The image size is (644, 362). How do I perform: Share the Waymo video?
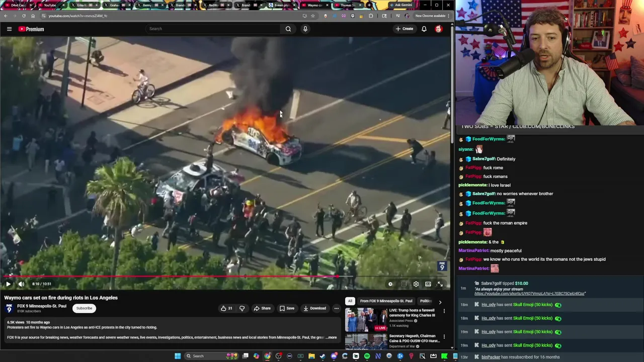click(262, 308)
